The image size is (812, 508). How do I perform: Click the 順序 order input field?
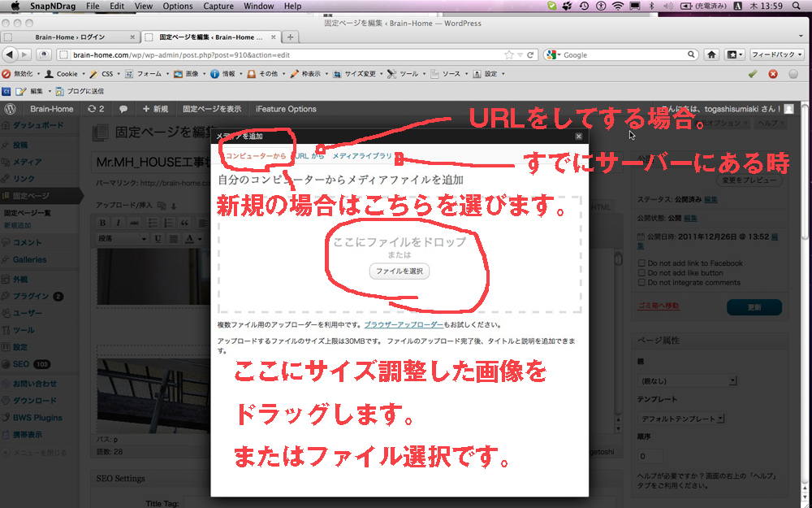(650, 456)
